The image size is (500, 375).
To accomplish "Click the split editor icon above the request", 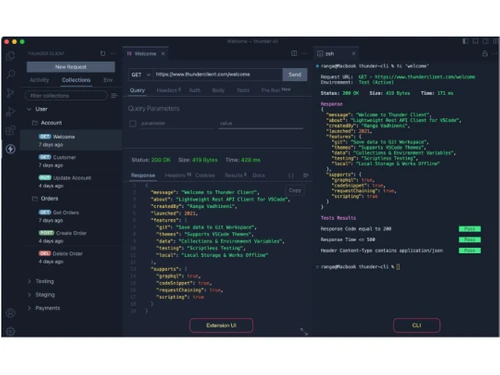I will point(294,53).
